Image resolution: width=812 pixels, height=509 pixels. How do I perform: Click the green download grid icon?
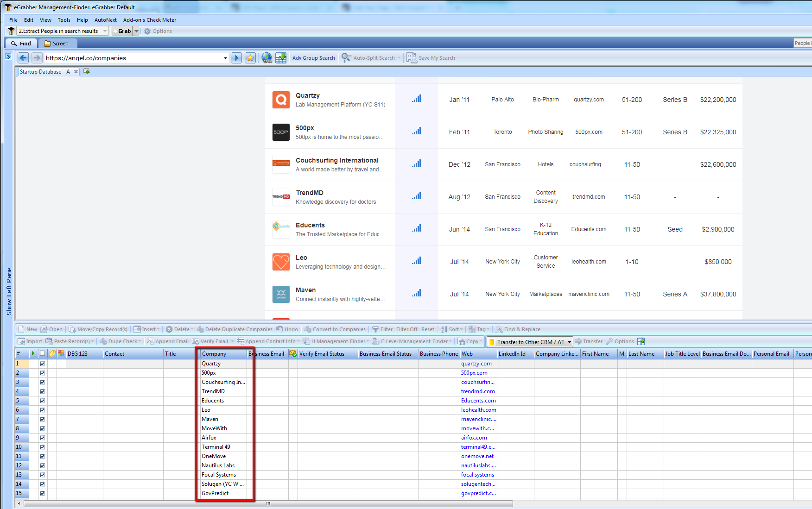click(281, 58)
